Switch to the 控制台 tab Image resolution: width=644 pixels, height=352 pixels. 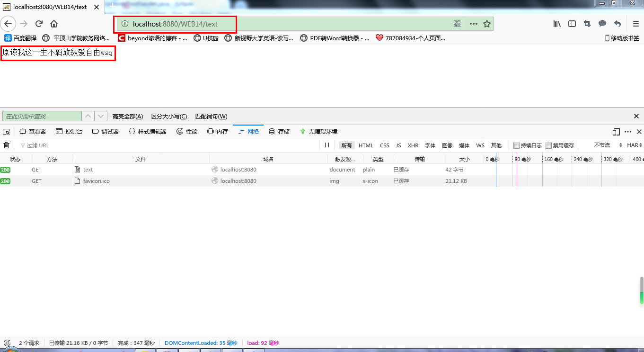coord(69,132)
